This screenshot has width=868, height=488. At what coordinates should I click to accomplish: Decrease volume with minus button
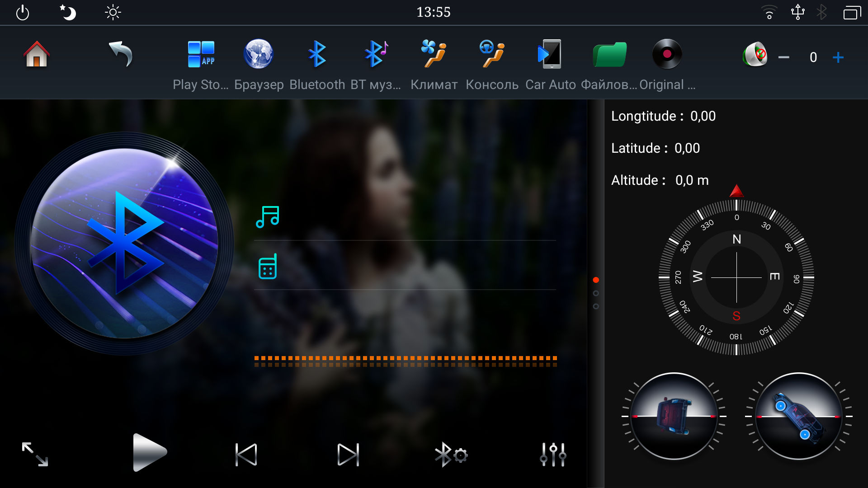(x=784, y=57)
